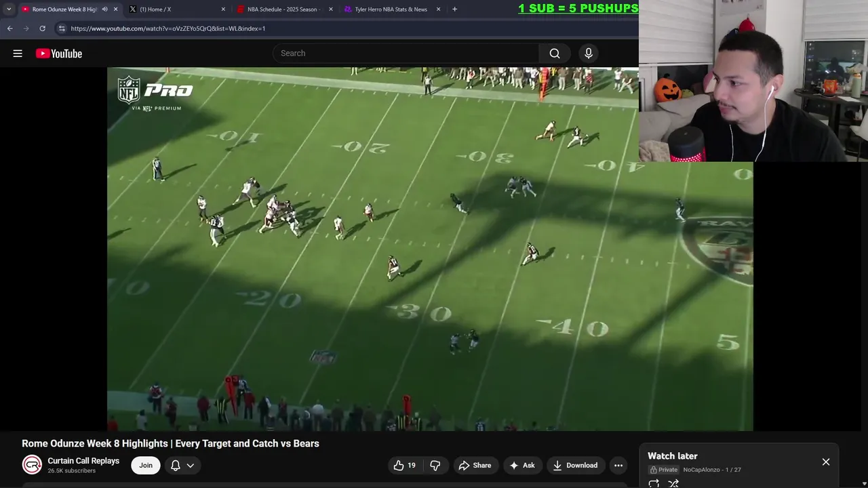Open the three-dot more actions menu

point(618,465)
